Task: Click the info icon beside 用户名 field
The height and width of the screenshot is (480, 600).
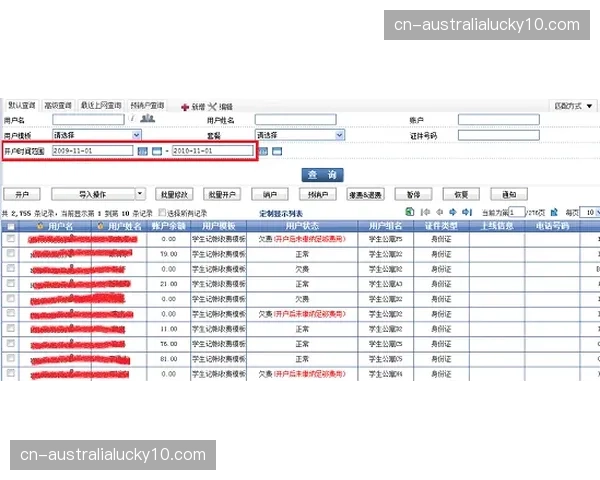Action: (132, 119)
